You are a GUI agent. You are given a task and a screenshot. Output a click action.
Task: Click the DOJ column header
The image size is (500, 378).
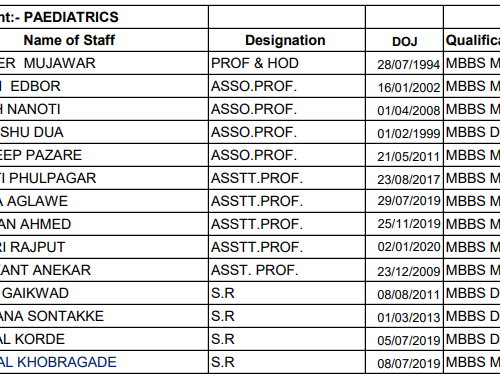404,40
